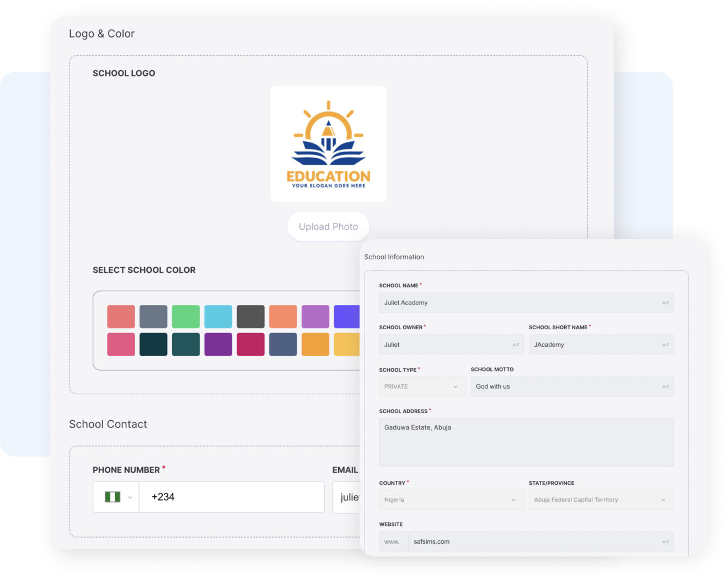This screenshot has width=728, height=579.
Task: Select the coral red school color
Action: pyautogui.click(x=121, y=316)
